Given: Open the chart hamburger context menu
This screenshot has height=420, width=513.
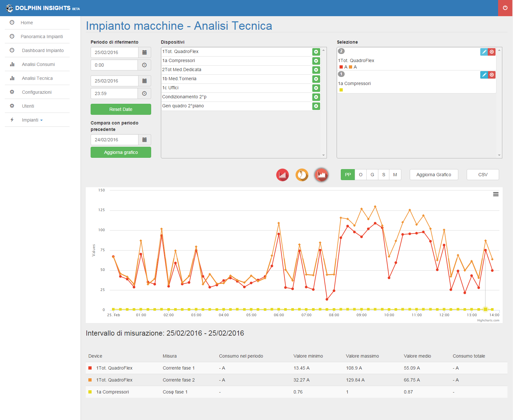Looking at the screenshot, I should tap(496, 194).
